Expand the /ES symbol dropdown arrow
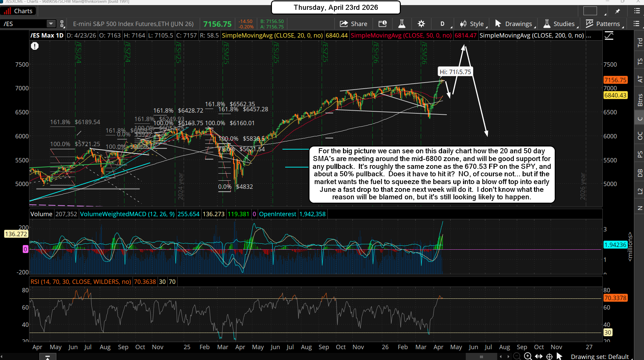644x360 pixels. pos(51,24)
